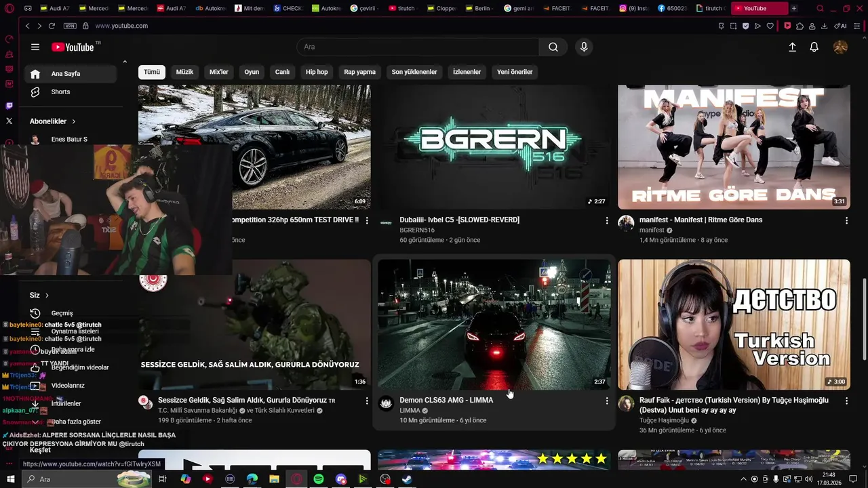Select the Hip hop filter chip

pyautogui.click(x=317, y=72)
